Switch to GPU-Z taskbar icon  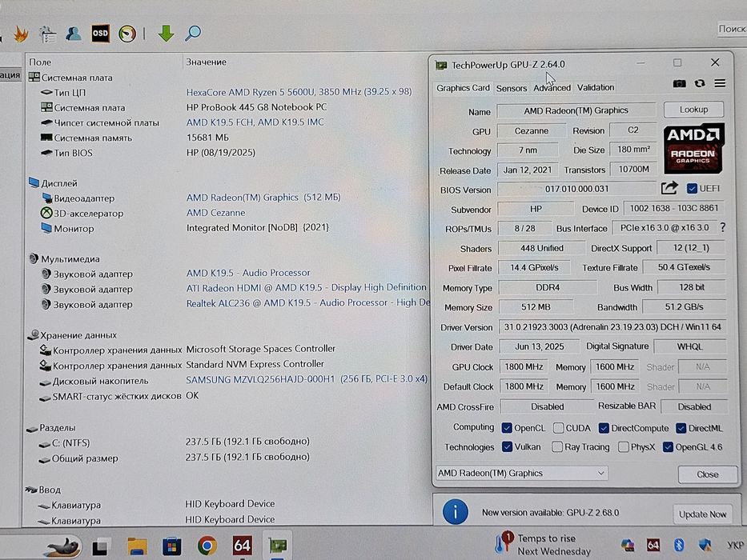(278, 546)
